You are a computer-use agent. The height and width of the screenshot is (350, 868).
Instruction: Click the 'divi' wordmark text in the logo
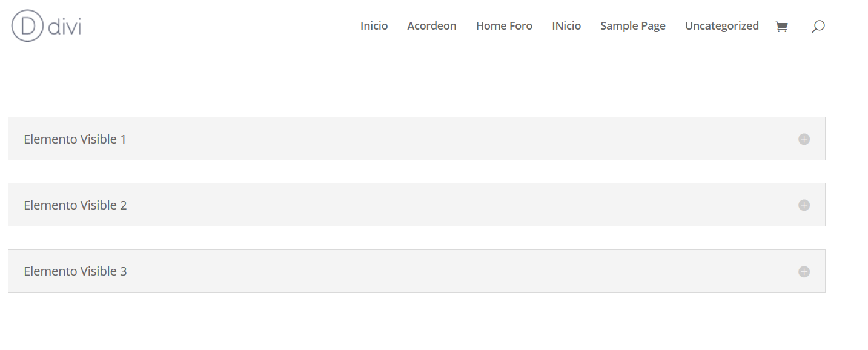(x=65, y=27)
